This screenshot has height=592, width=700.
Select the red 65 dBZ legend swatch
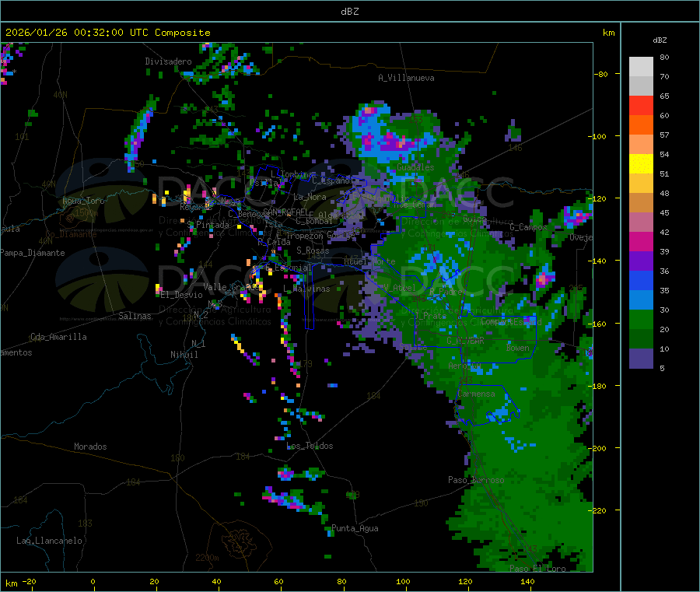(x=641, y=106)
